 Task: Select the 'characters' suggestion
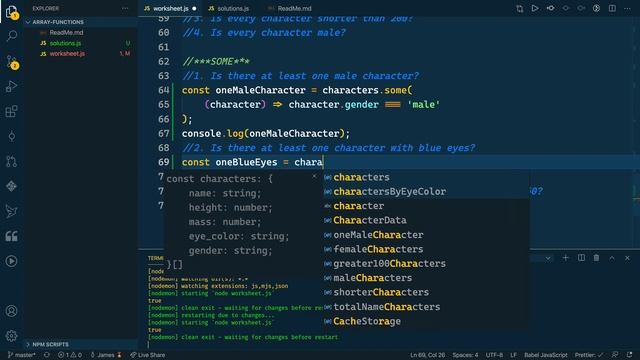click(426, 177)
